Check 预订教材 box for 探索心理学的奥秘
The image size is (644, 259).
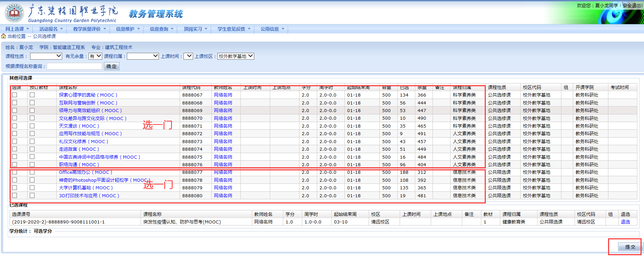[32, 95]
